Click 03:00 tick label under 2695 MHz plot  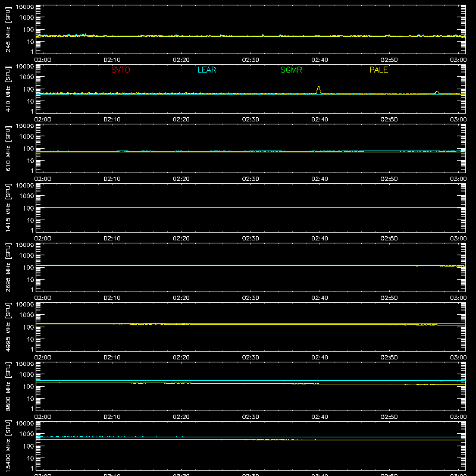(x=458, y=298)
